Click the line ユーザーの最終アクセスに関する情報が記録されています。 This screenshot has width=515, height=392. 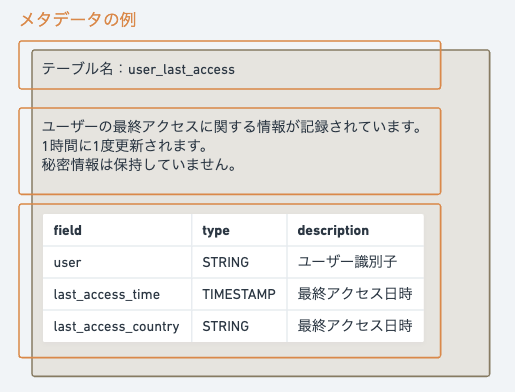coord(232,127)
